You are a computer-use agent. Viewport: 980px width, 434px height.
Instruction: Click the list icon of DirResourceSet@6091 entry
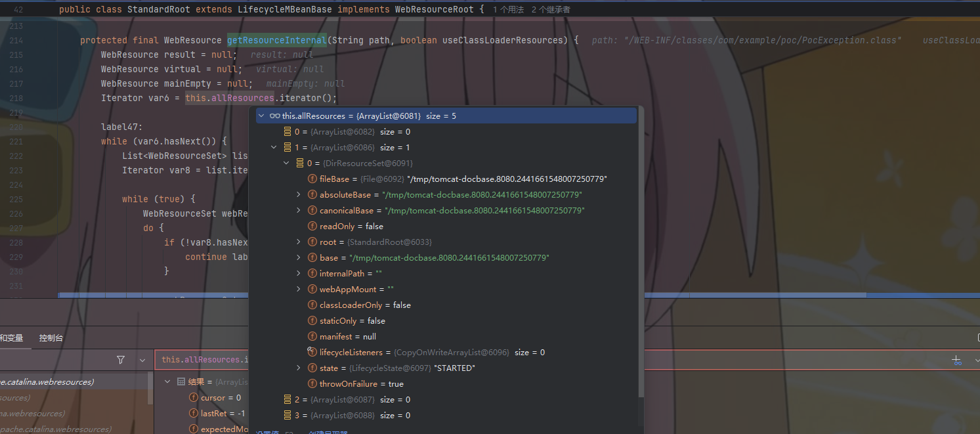(x=300, y=163)
